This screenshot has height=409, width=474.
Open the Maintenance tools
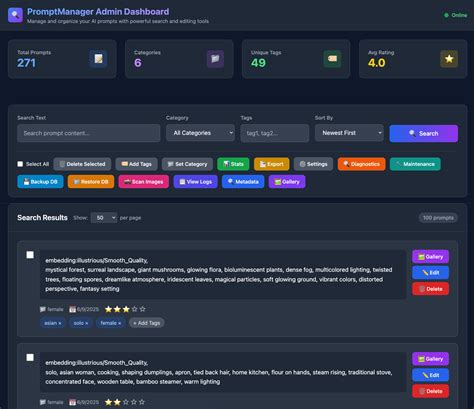415,164
